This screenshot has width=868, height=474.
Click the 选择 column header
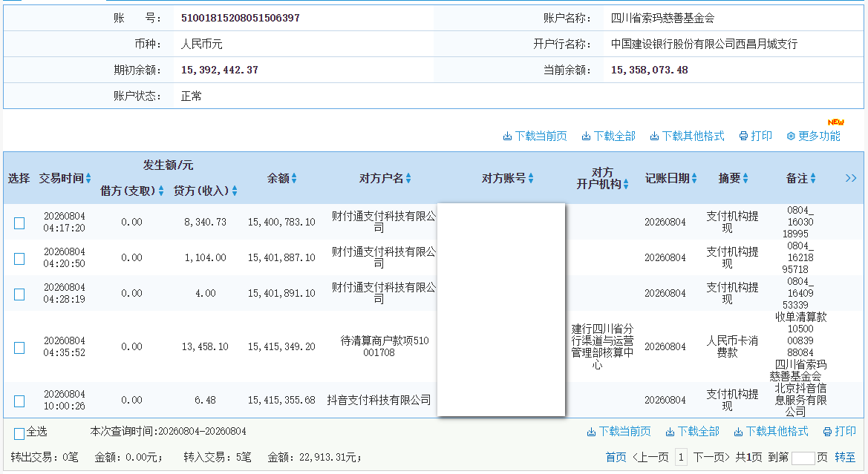pos(19,178)
